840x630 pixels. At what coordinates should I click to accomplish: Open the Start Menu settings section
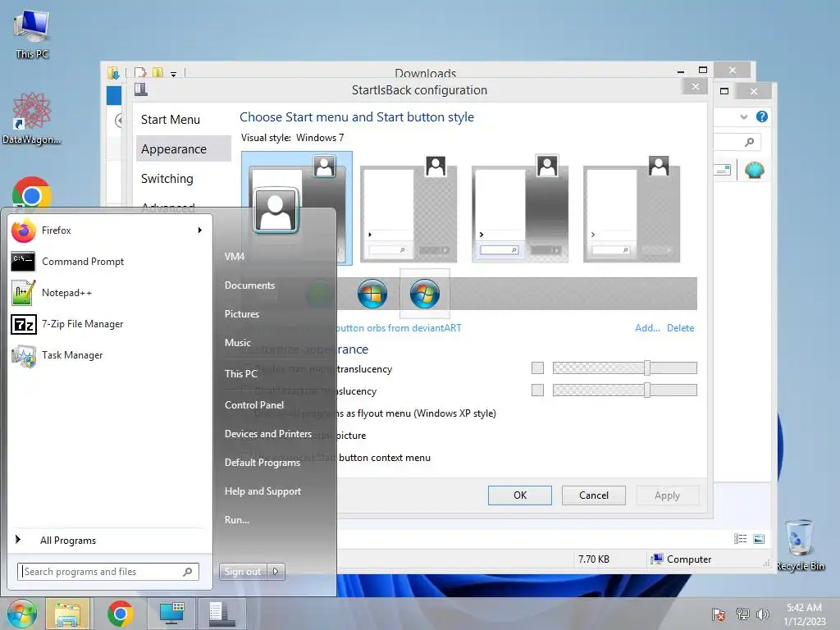click(171, 120)
